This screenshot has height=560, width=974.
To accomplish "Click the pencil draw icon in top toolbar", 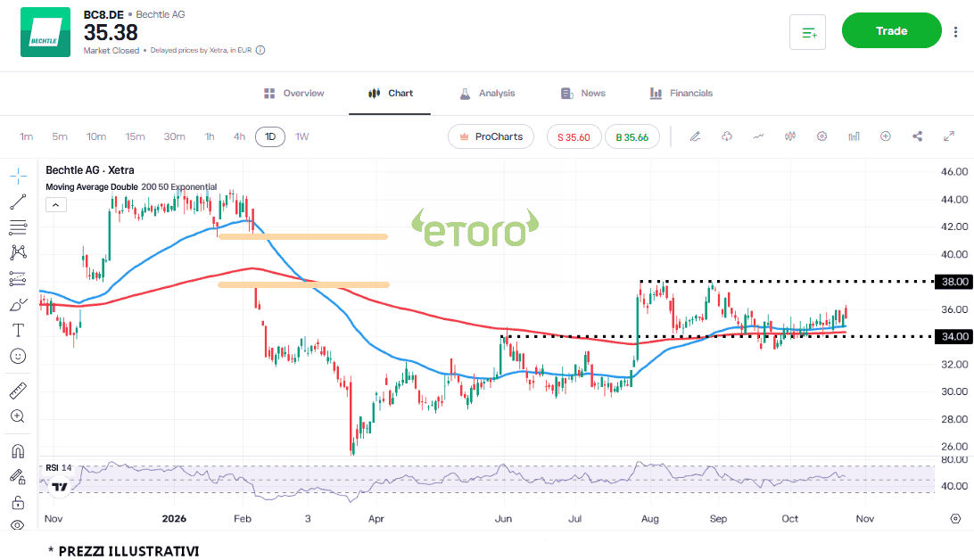I will click(x=695, y=136).
